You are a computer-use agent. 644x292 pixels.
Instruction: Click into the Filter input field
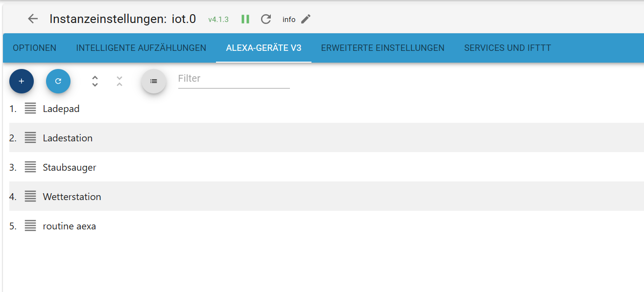pos(234,79)
